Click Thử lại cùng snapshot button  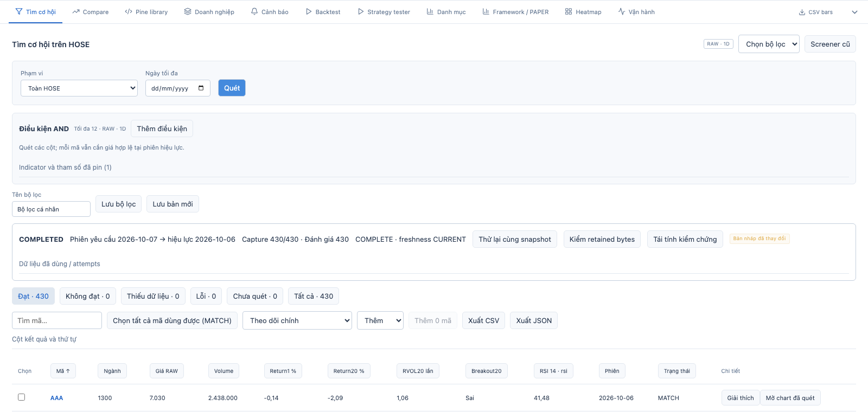(x=515, y=239)
